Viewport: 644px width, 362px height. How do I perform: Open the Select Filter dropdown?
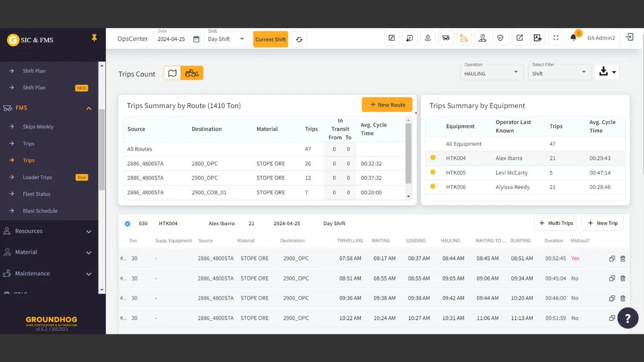[x=559, y=72]
